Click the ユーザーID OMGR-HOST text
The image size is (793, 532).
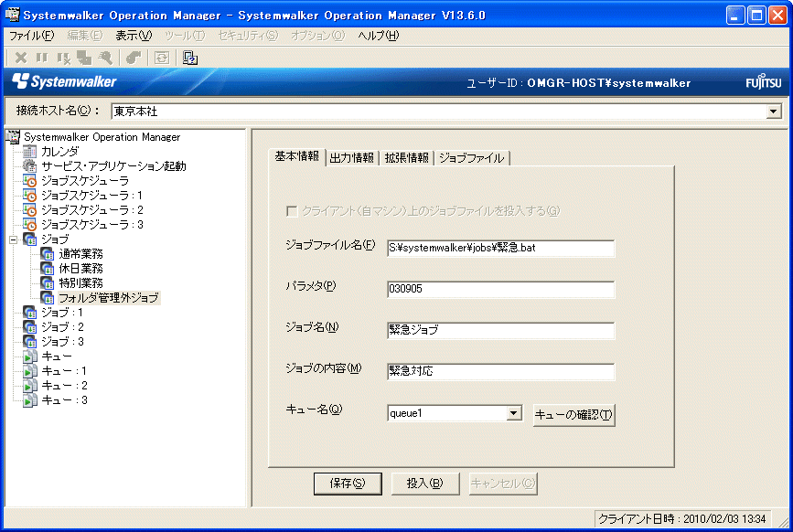(578, 83)
